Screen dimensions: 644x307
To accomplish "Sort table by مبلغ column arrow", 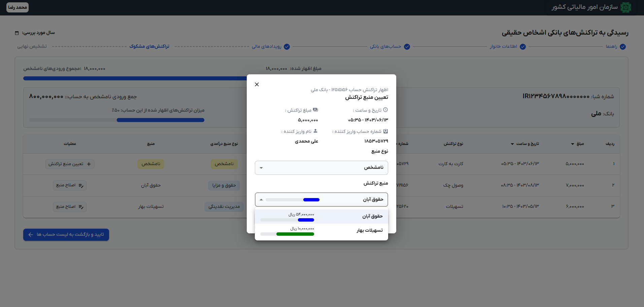I will [572, 144].
